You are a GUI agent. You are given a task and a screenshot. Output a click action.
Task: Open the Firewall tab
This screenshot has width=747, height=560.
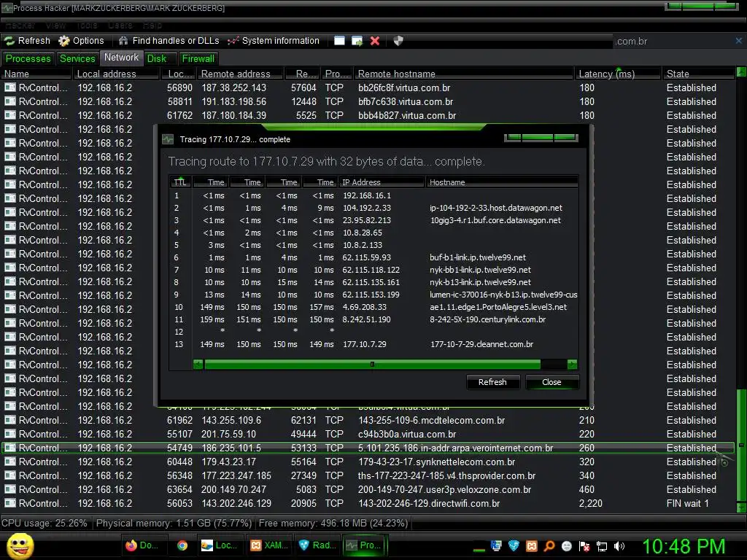point(198,58)
